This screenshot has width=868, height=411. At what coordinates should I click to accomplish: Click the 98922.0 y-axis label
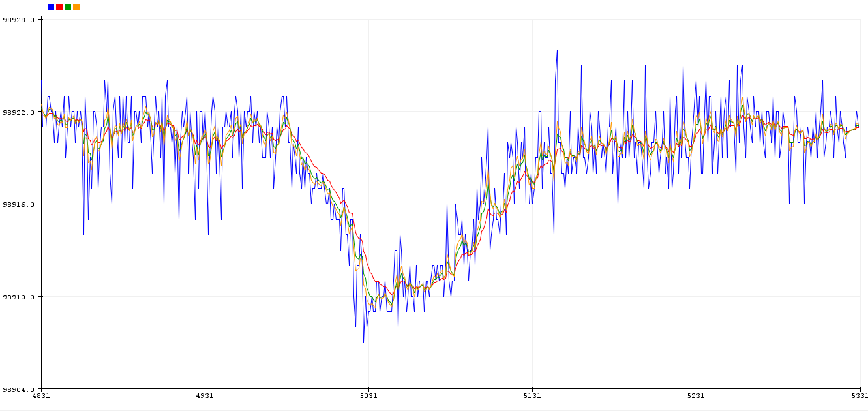click(18, 112)
